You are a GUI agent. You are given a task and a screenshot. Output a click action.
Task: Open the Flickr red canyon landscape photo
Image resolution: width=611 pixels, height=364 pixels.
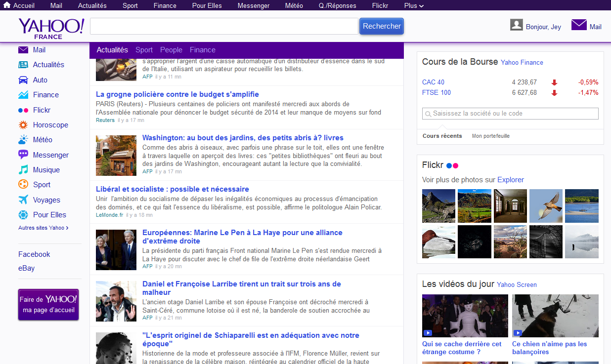510,242
